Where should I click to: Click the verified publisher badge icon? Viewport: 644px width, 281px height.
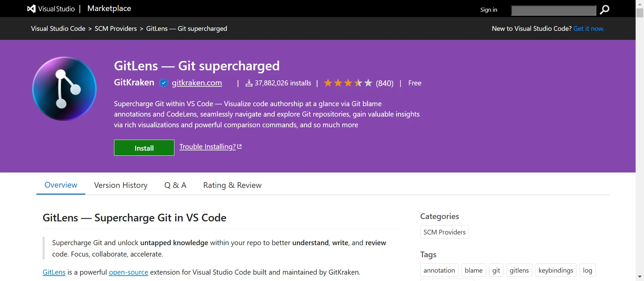pos(163,83)
